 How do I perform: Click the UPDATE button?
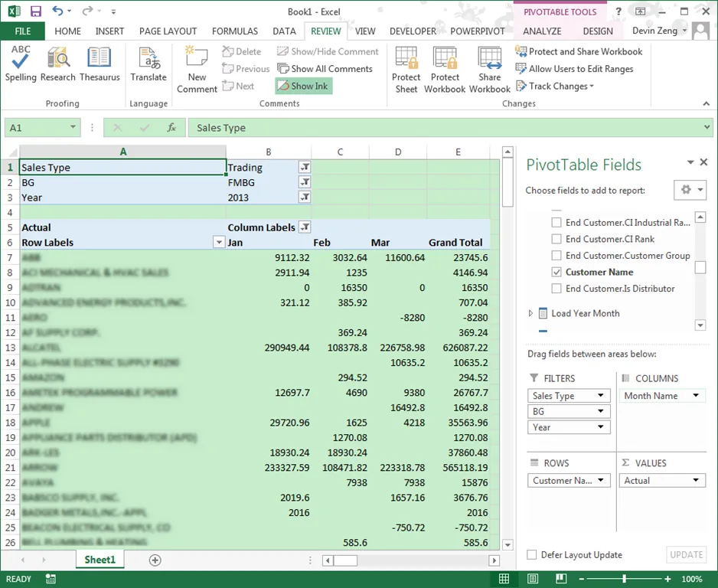point(686,554)
